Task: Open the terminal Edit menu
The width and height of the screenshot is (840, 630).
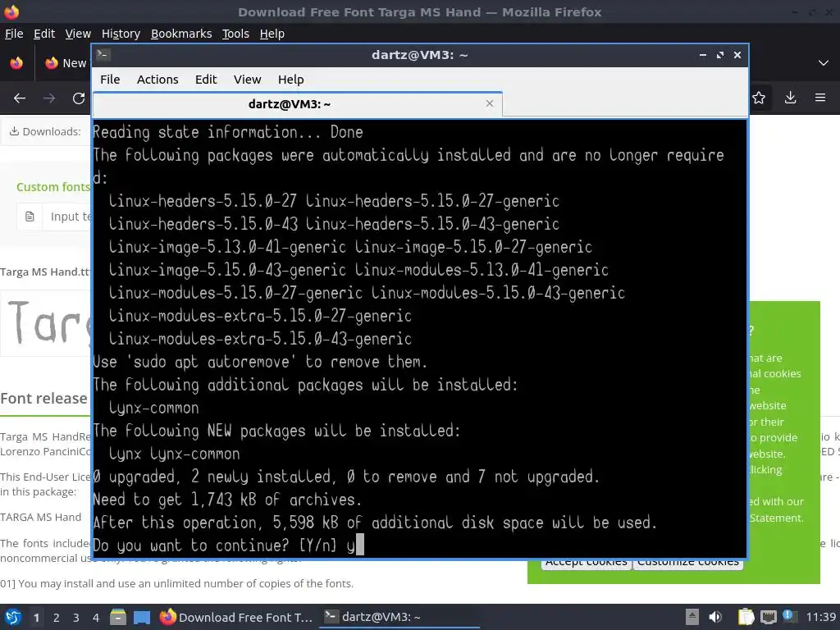Action: tap(206, 80)
